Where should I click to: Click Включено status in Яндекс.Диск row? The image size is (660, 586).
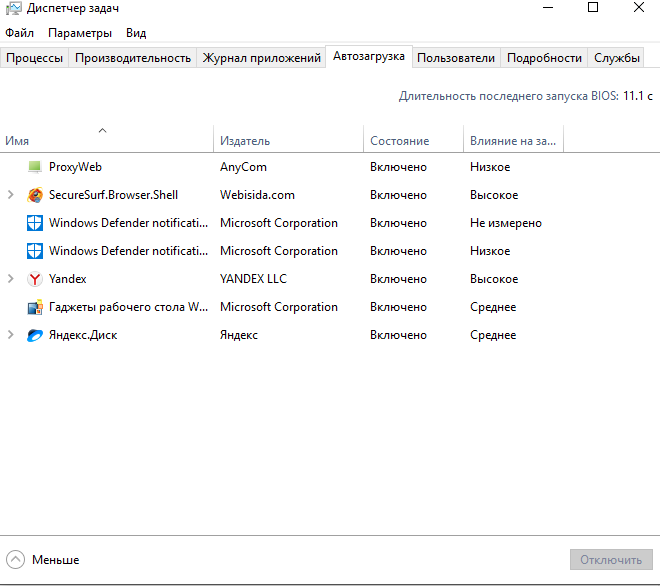pos(398,335)
